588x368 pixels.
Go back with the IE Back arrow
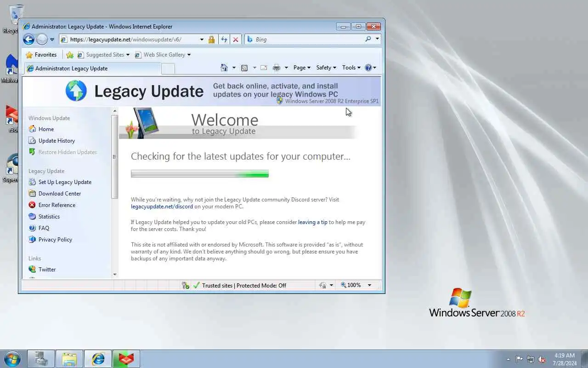[28, 40]
